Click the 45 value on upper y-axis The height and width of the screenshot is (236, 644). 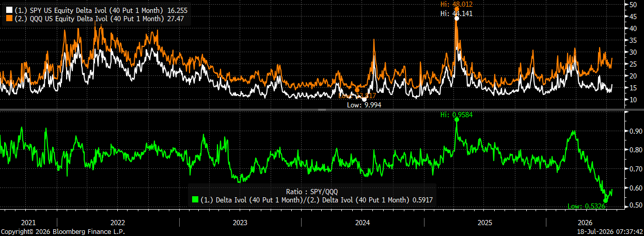click(633, 17)
